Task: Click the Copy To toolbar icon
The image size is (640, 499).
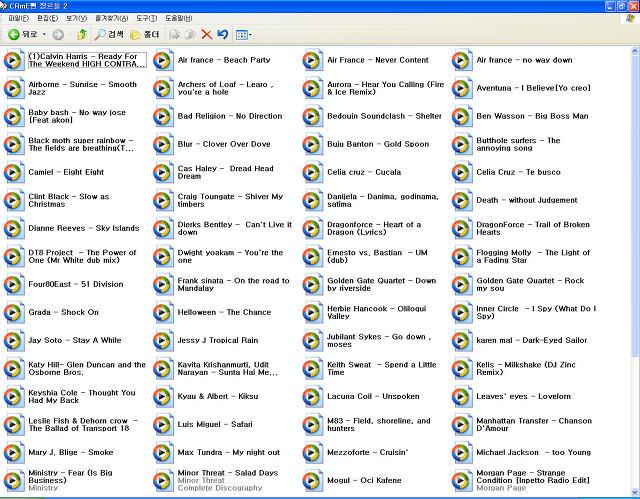Action: point(190,35)
